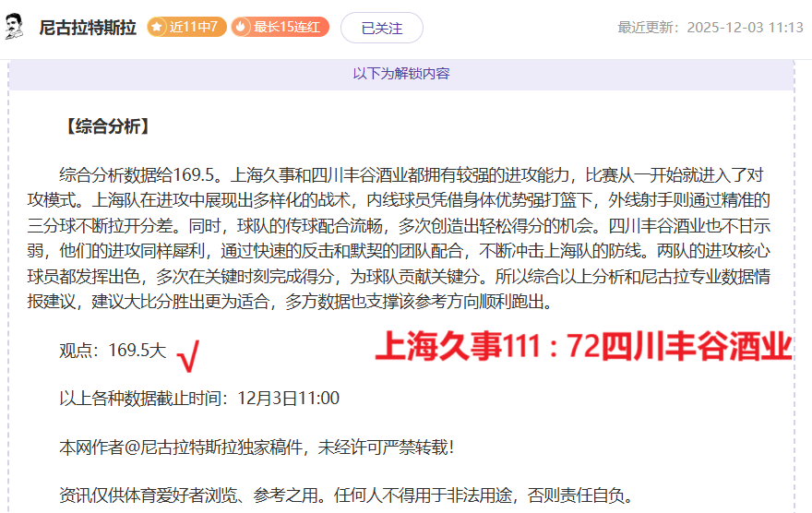Click the 近11中7 badge text

pyautogui.click(x=194, y=27)
